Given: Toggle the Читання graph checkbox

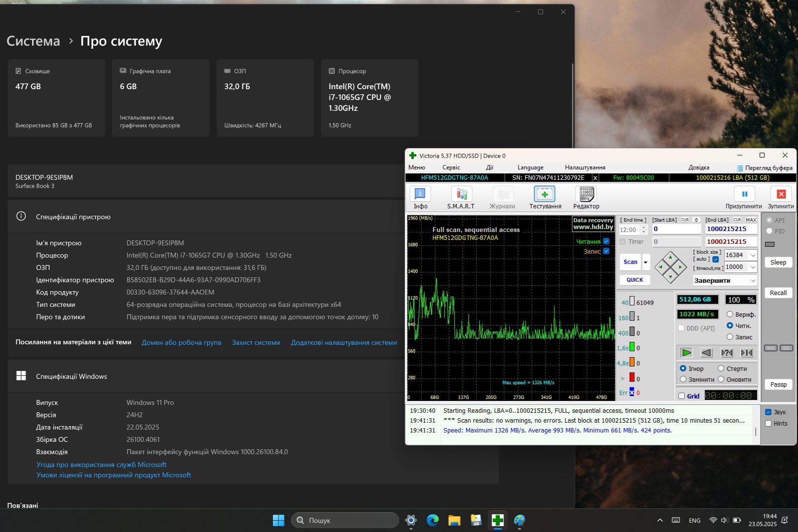Looking at the screenshot, I should point(606,241).
